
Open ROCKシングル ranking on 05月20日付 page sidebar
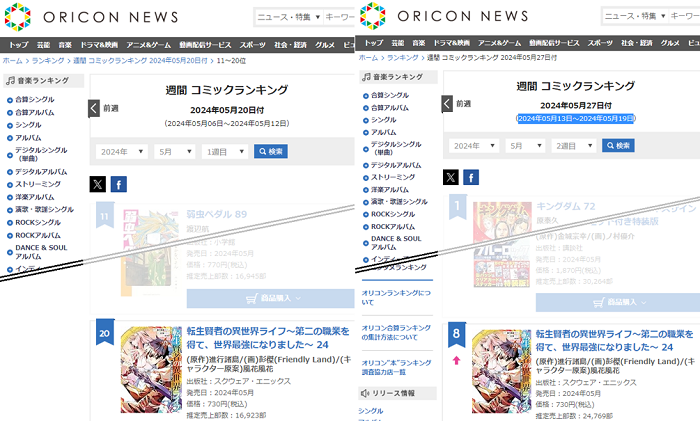tap(38, 222)
